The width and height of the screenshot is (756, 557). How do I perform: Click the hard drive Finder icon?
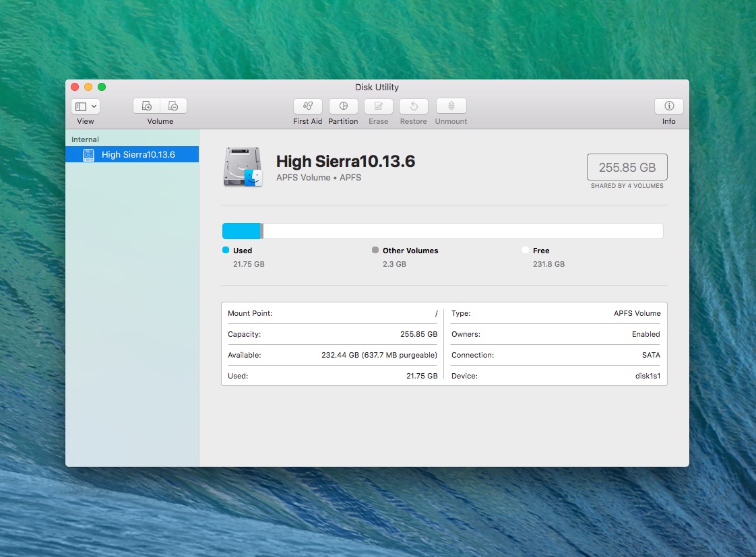(243, 167)
